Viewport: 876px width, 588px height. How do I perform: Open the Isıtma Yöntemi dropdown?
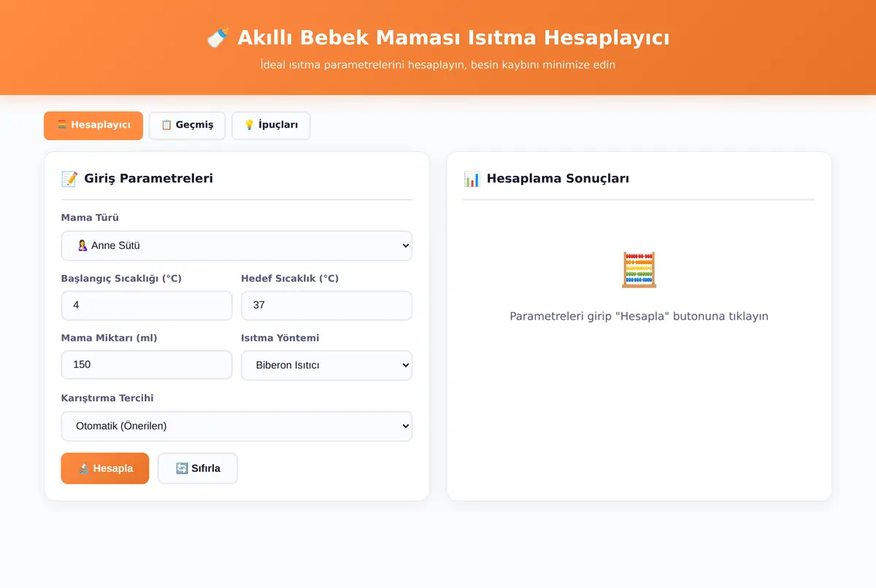[326, 365]
